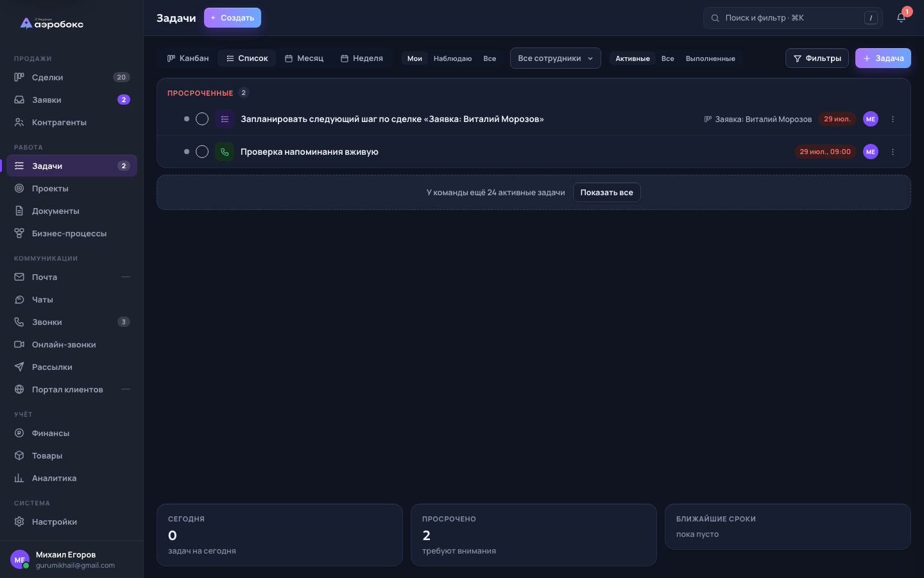Open Товары section
Viewport: 924px width, 578px height.
pyautogui.click(x=72, y=455)
